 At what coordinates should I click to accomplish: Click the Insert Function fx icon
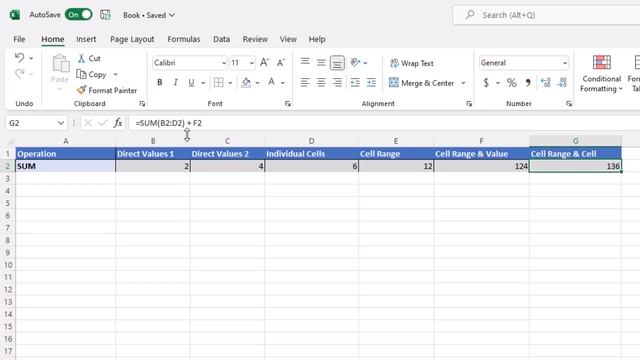tap(118, 123)
